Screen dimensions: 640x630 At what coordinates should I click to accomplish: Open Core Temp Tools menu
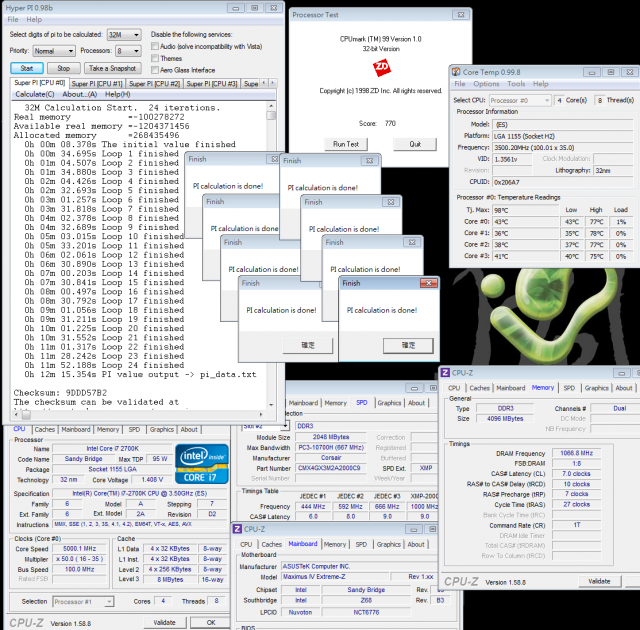click(516, 84)
